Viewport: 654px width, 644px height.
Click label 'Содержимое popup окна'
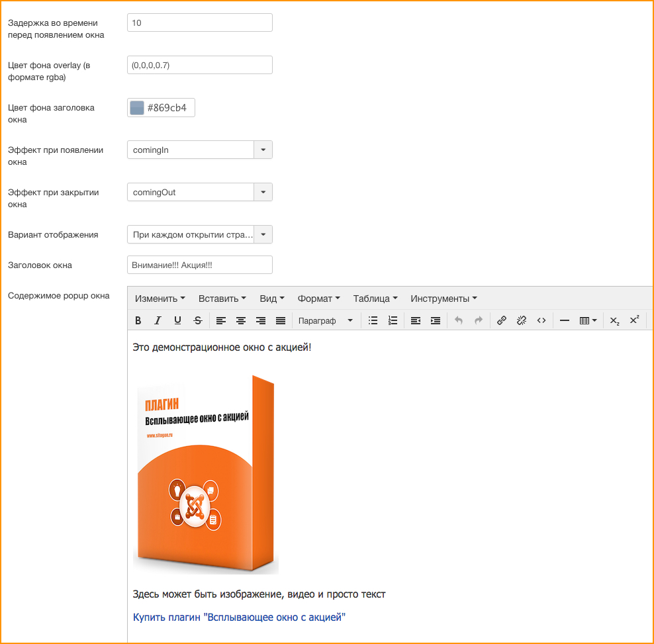(x=59, y=296)
